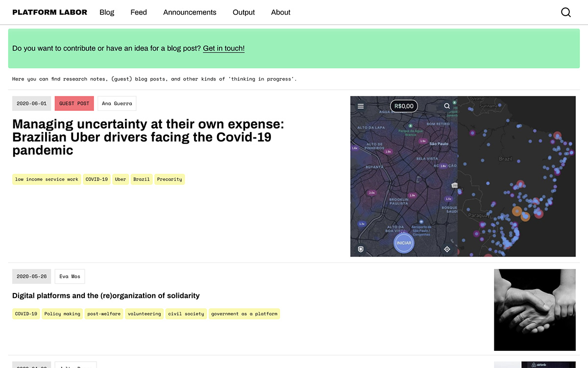Open the About page
Screen dimensions: 588x368
pyautogui.click(x=281, y=12)
